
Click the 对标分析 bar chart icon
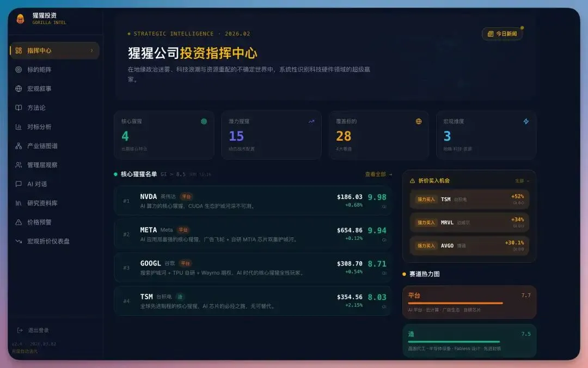[x=19, y=127]
